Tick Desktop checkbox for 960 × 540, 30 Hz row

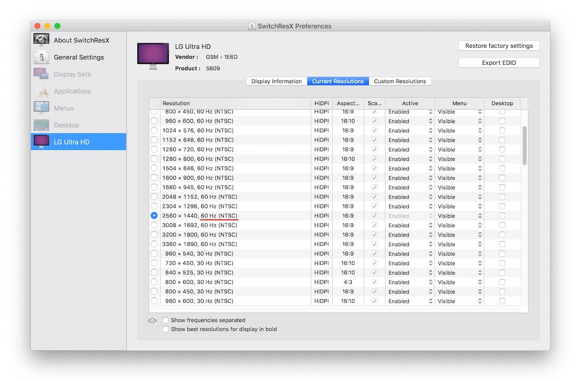pyautogui.click(x=502, y=254)
